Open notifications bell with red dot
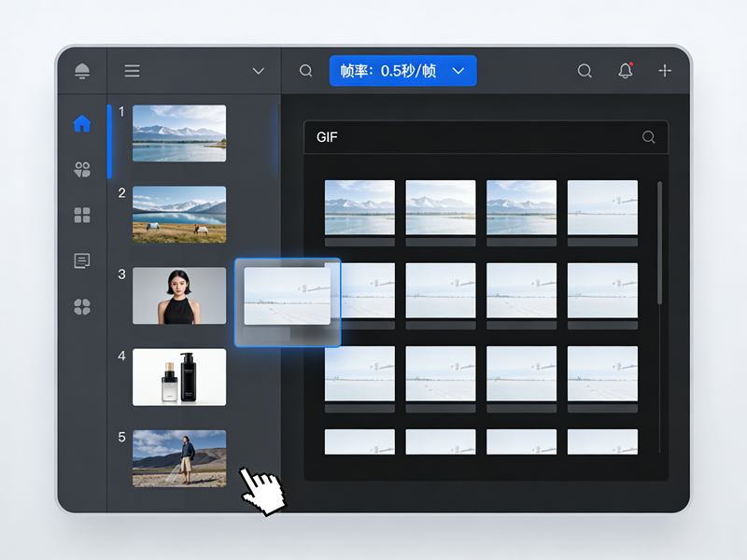 (x=626, y=71)
